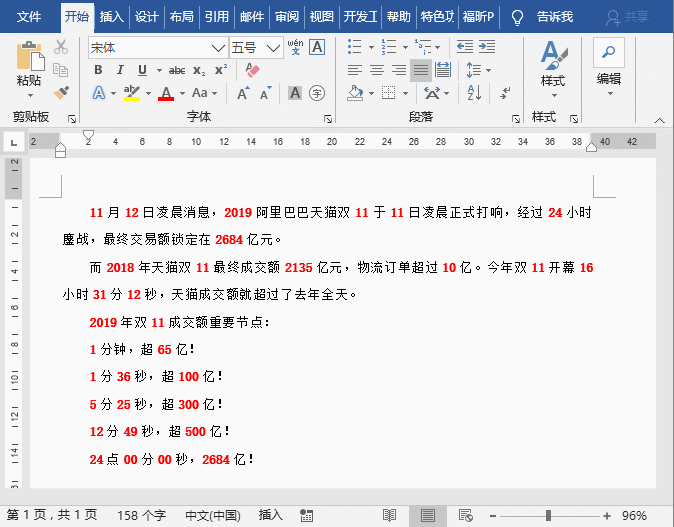
Task: Expand the Underline style arrow
Action: [159, 70]
